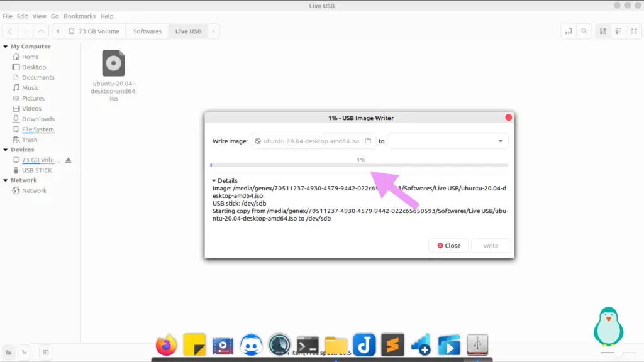644x362 pixels.
Task: Open the blue J app in dock
Action: pyautogui.click(x=364, y=345)
